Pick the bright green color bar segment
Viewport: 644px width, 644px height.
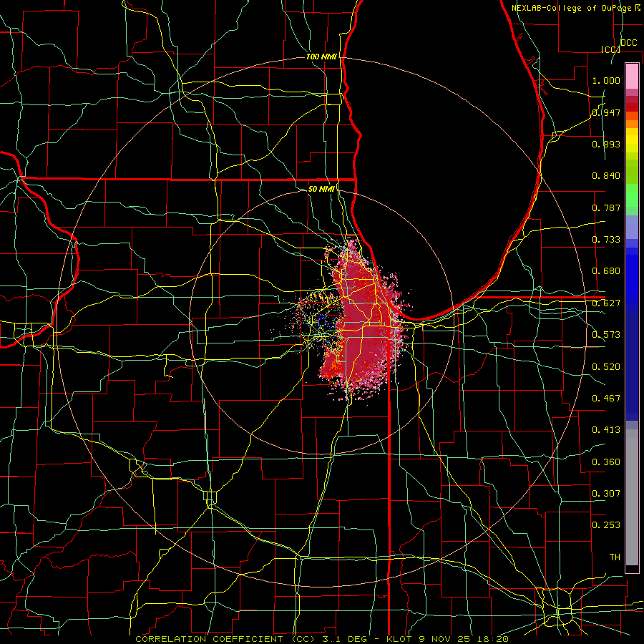tap(632, 195)
